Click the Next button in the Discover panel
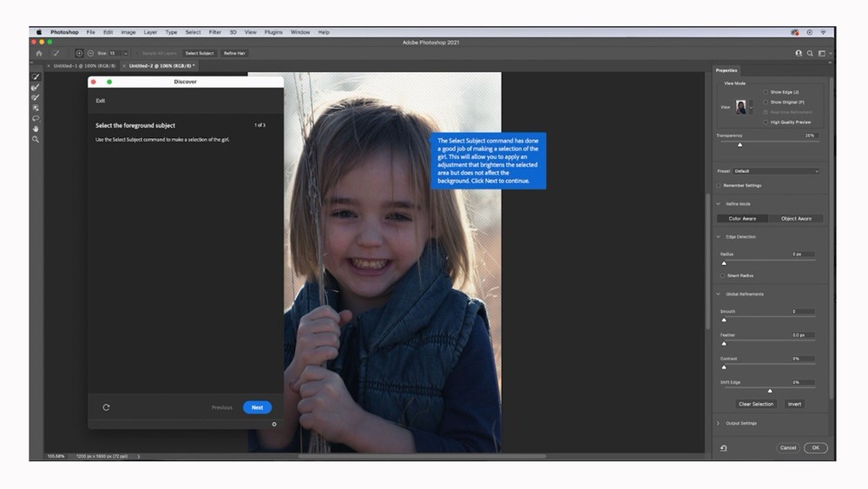The width and height of the screenshot is (868, 489). point(257,407)
